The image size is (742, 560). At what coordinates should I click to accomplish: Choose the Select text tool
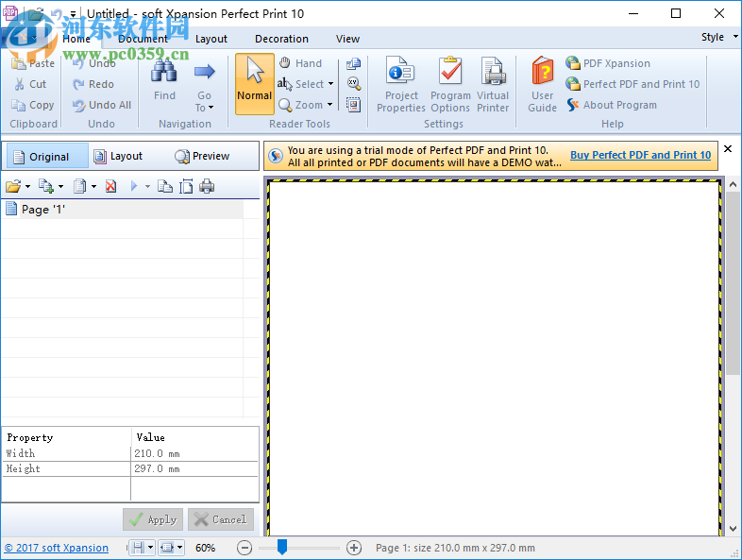pos(301,84)
